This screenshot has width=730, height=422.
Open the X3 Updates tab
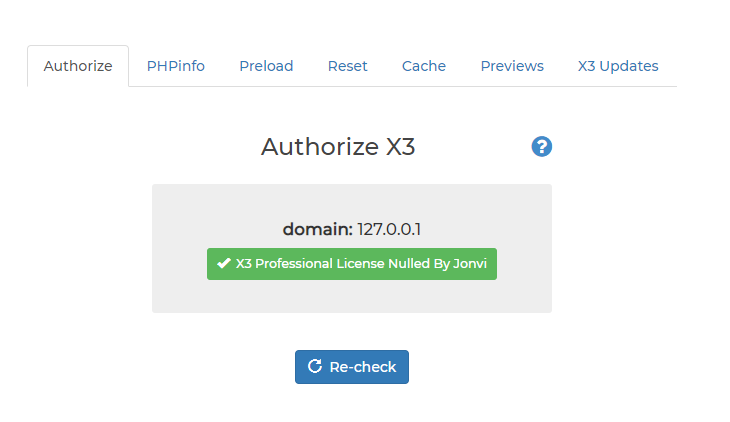(618, 66)
